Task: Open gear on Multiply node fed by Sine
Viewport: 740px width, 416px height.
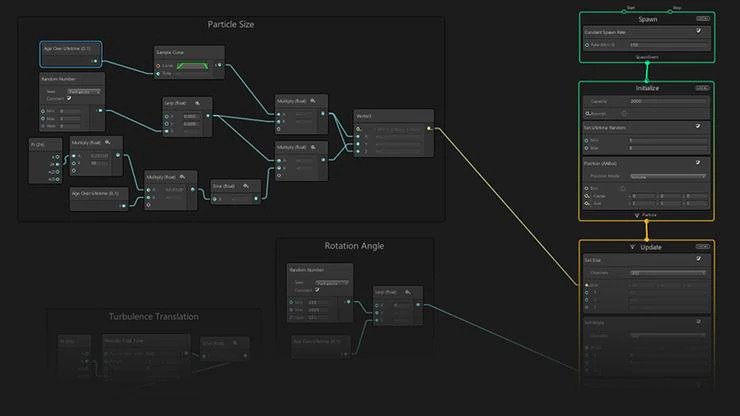Action: pyautogui.click(x=312, y=147)
